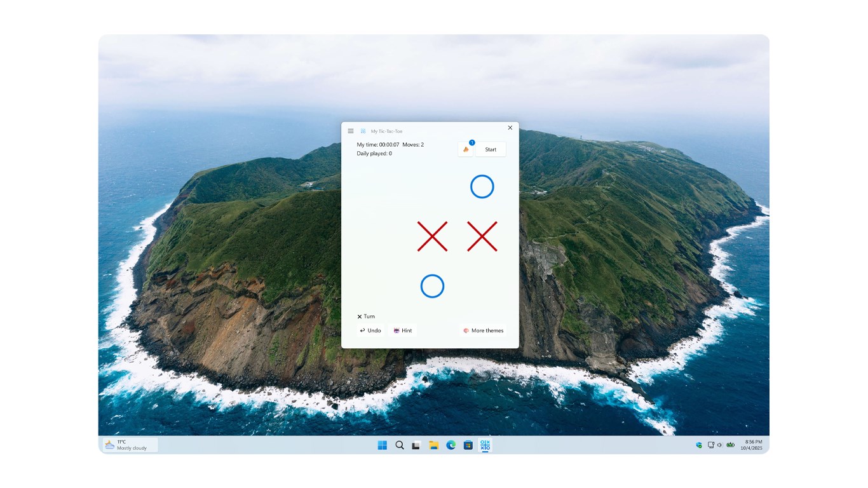This screenshot has height=488, width=868.
Task: Click the 'My Tic-Tac-Toe' window title
Action: 386,132
